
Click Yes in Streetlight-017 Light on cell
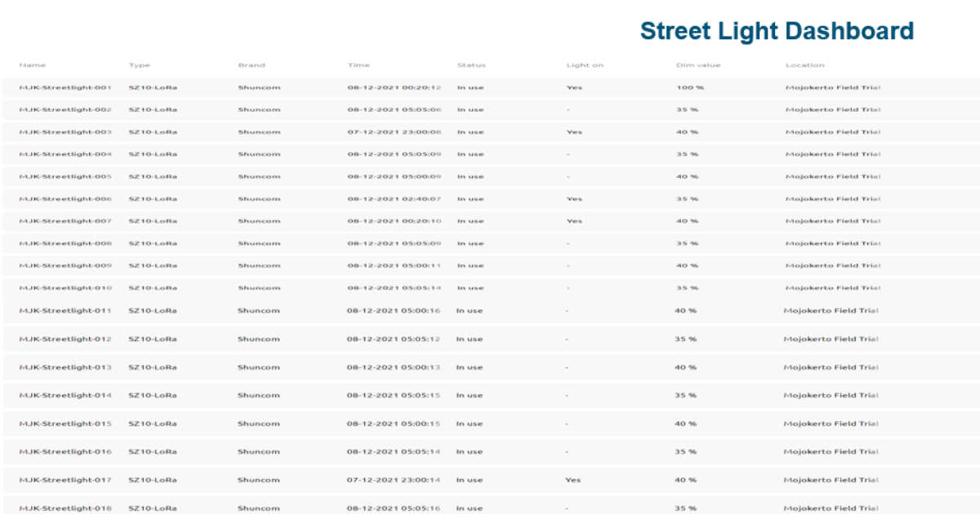573,480
